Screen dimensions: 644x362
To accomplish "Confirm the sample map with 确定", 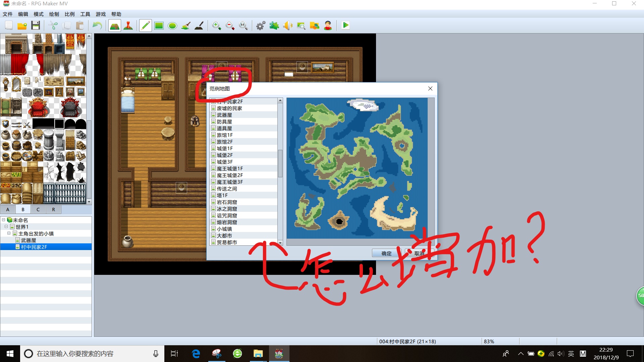I will [386, 253].
